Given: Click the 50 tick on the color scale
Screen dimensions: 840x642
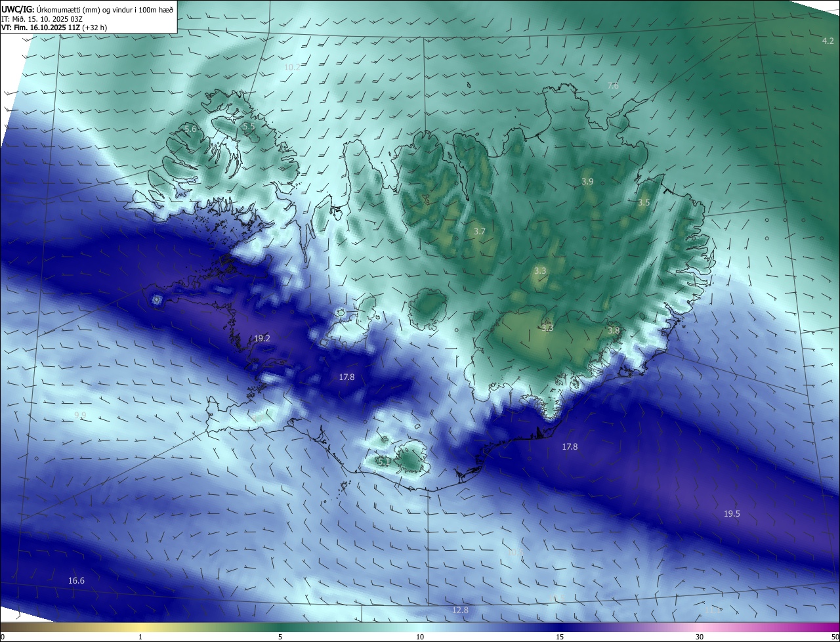Looking at the screenshot, I should (835, 637).
